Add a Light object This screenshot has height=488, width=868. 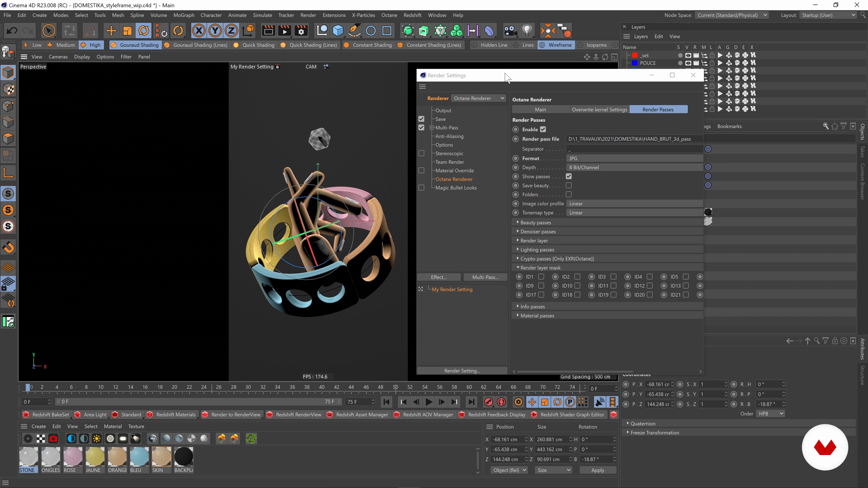(527, 31)
